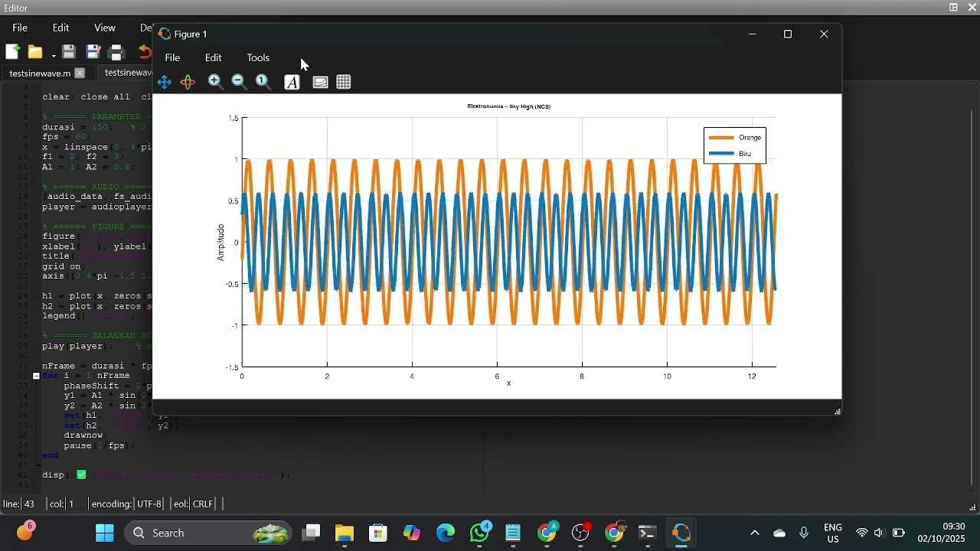Select the Rotate tool in Figure 1

[188, 83]
